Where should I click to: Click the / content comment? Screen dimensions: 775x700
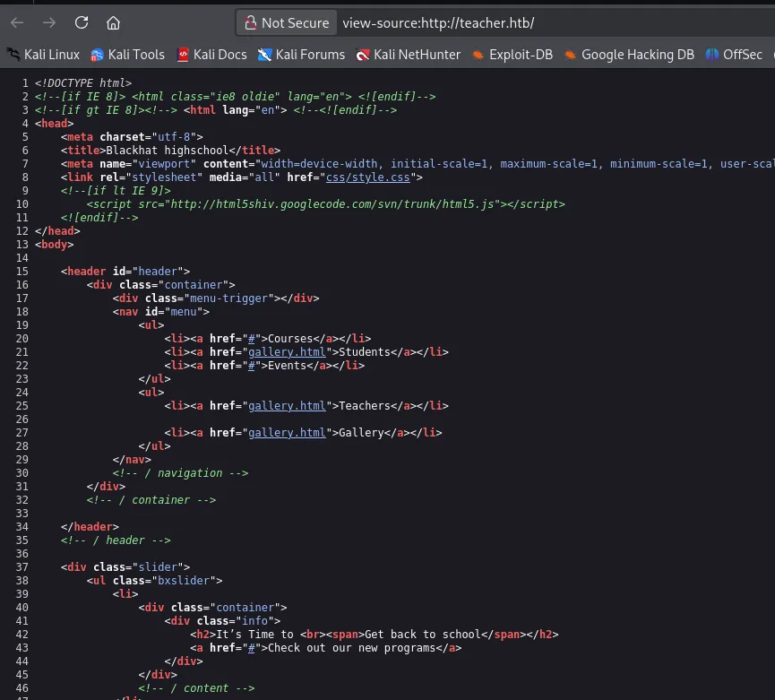tap(197, 688)
